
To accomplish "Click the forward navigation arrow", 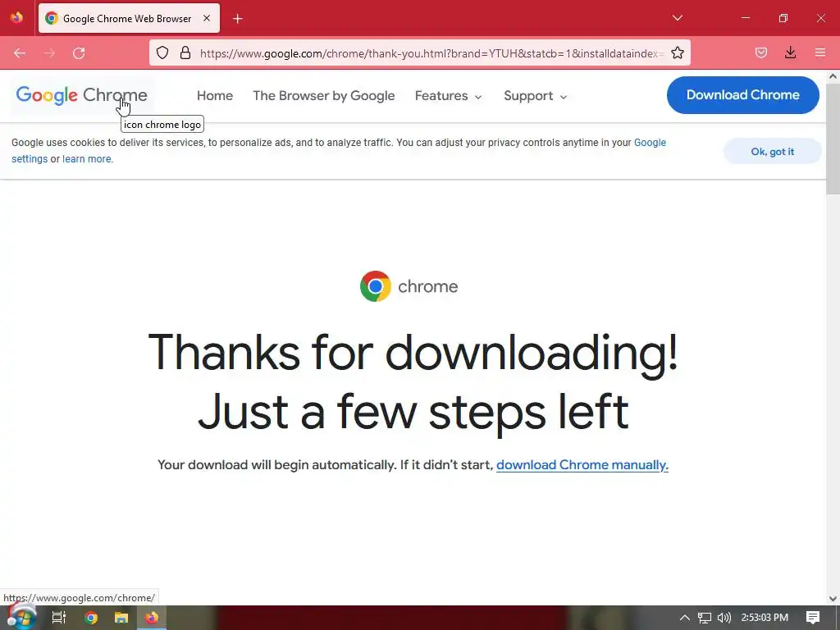I will tap(49, 53).
